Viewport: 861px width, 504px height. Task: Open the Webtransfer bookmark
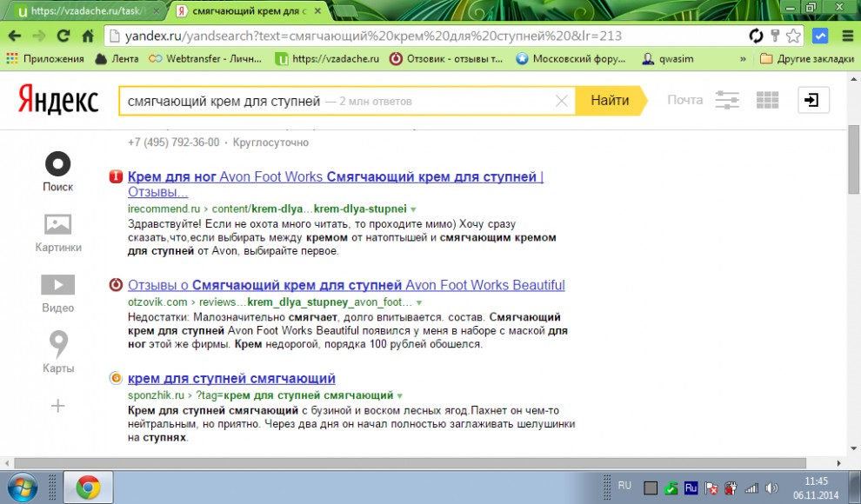pyautogui.click(x=205, y=59)
